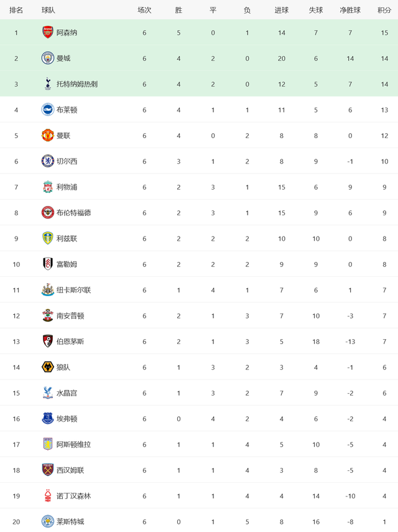Image resolution: width=398 pixels, height=532 pixels.
Task: Open the 纽卡斯尔联 team name link
Action: [73, 290]
